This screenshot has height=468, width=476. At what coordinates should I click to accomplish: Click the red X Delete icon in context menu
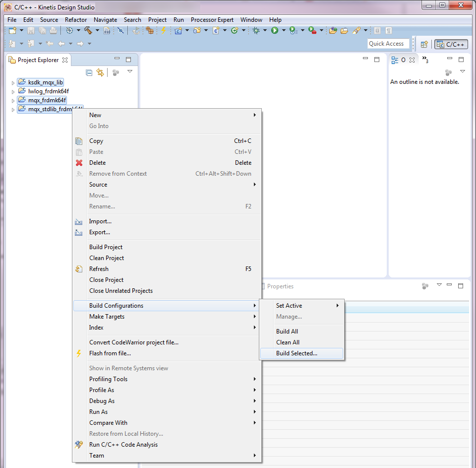[x=79, y=163]
